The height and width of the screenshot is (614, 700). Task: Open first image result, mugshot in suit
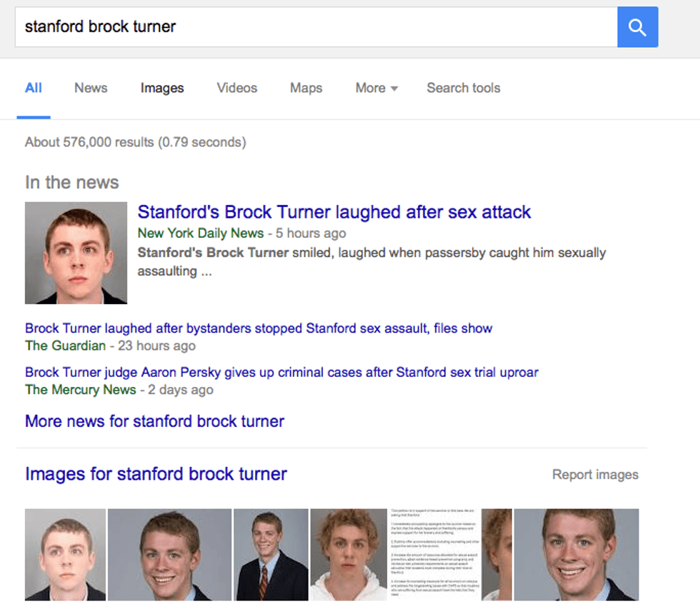(x=65, y=555)
